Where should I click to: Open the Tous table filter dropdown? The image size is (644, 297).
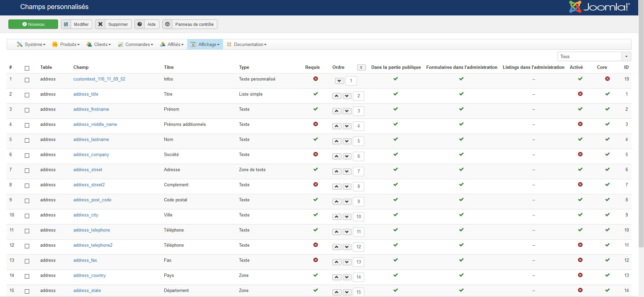click(594, 56)
